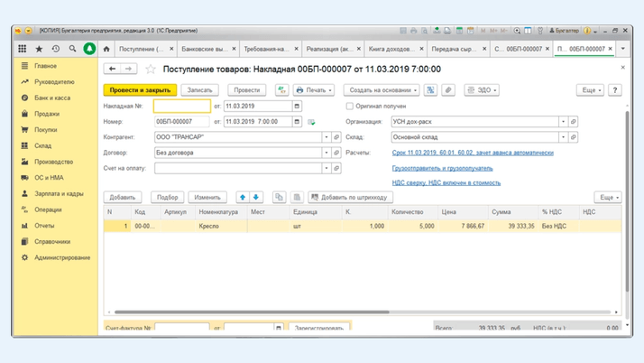Move row down with blue arrow
The width and height of the screenshot is (644, 363).
click(x=255, y=197)
